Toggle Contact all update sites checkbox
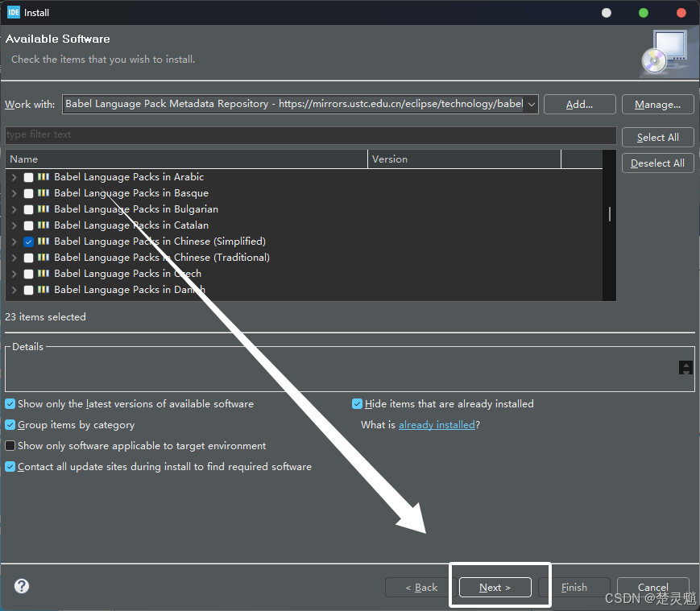The height and width of the screenshot is (611, 700). pos(10,466)
